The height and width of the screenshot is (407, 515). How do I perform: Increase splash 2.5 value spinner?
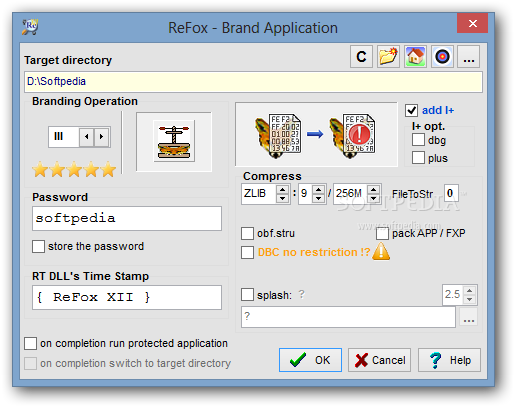click(x=470, y=291)
